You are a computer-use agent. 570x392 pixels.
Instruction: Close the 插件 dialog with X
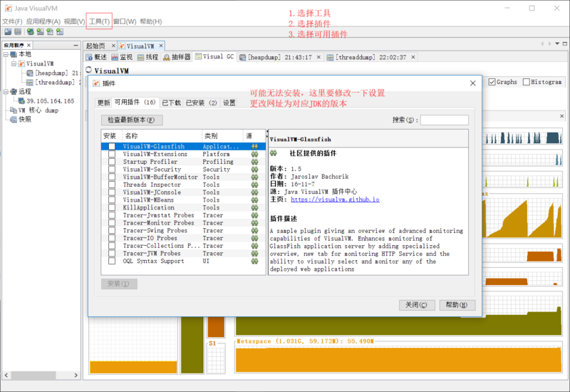coord(472,83)
